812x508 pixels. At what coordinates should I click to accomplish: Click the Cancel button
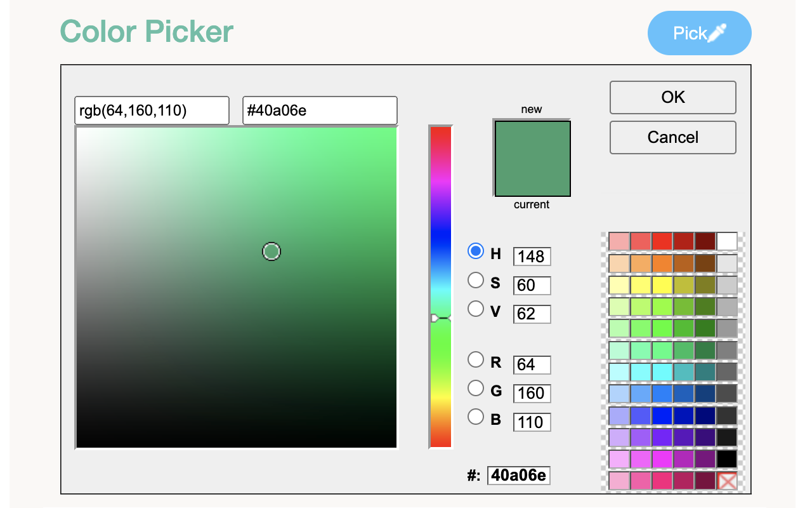(x=673, y=137)
